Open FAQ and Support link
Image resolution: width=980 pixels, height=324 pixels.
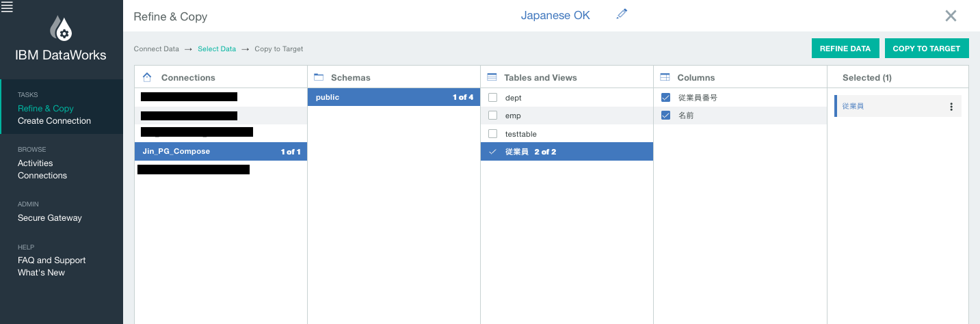pos(52,260)
